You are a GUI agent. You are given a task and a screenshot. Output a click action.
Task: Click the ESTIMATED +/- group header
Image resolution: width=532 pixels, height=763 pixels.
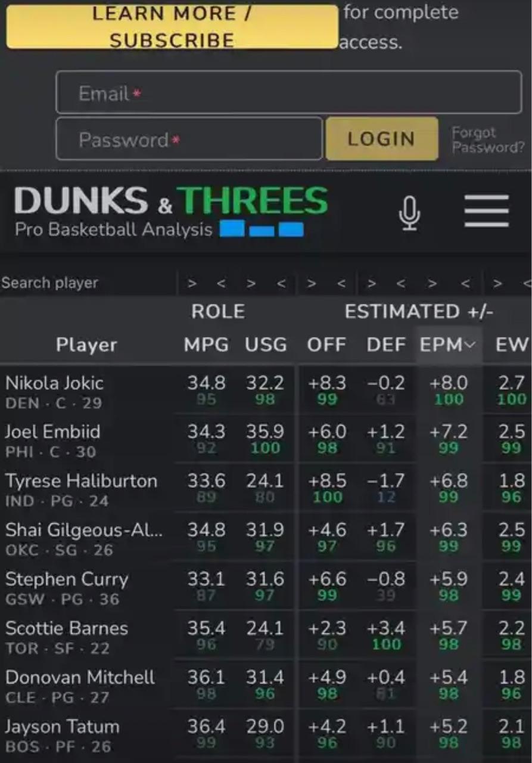click(419, 311)
